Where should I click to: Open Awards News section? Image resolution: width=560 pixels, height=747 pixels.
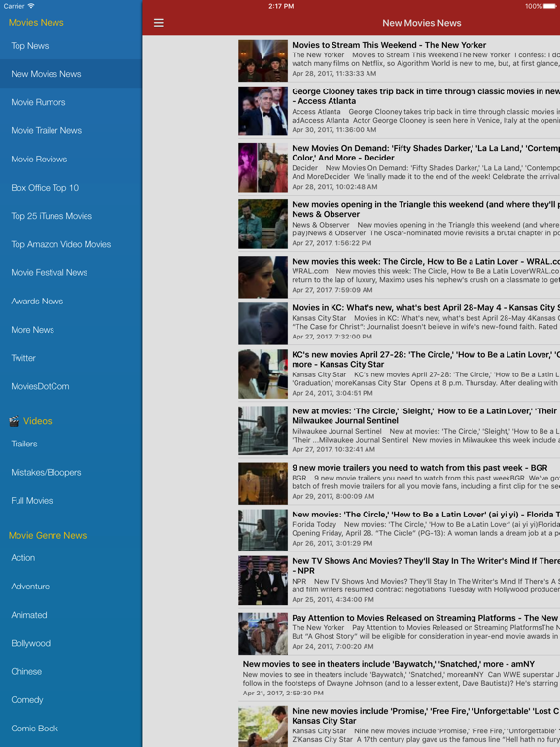71,302
